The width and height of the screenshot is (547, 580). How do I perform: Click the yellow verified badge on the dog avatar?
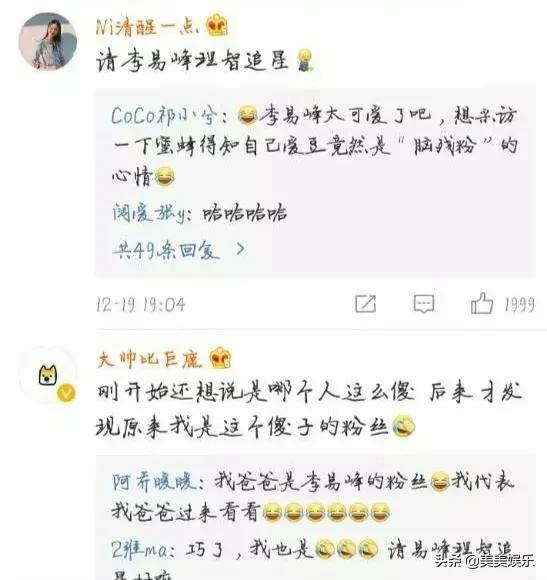point(66,393)
